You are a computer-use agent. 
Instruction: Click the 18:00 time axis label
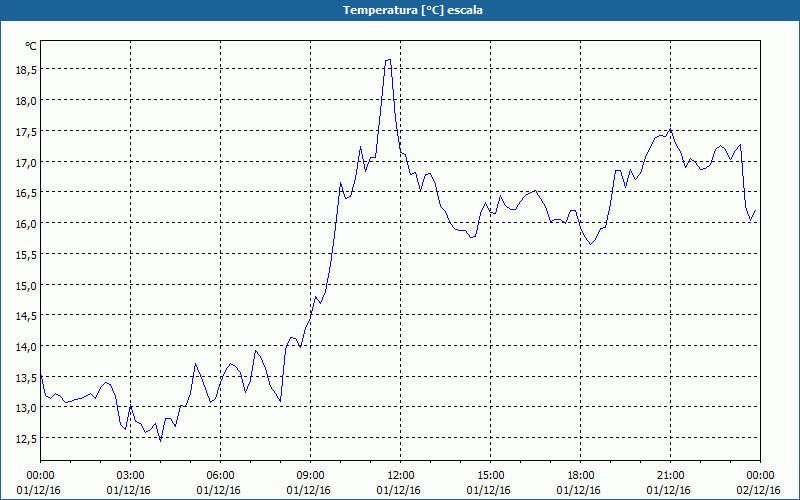click(x=581, y=476)
